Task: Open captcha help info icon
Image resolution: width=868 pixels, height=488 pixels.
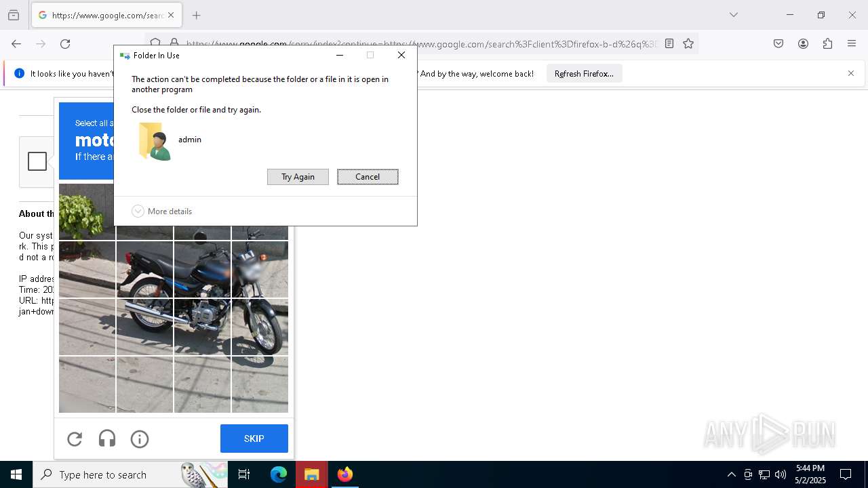Action: 140,439
